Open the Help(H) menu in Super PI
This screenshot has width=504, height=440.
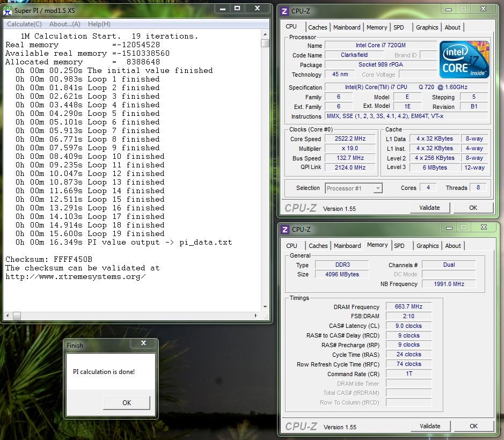point(99,24)
